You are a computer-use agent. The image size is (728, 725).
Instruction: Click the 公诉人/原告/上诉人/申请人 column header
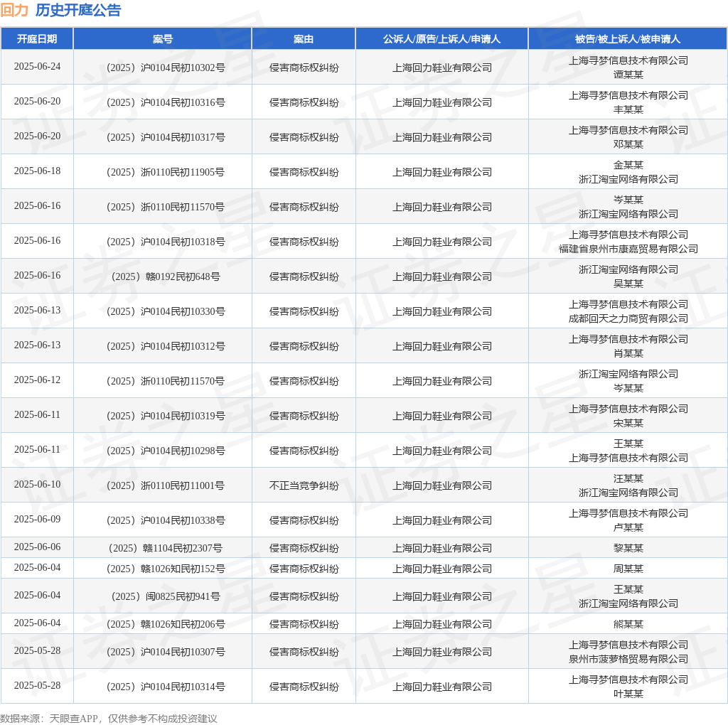pos(442,39)
